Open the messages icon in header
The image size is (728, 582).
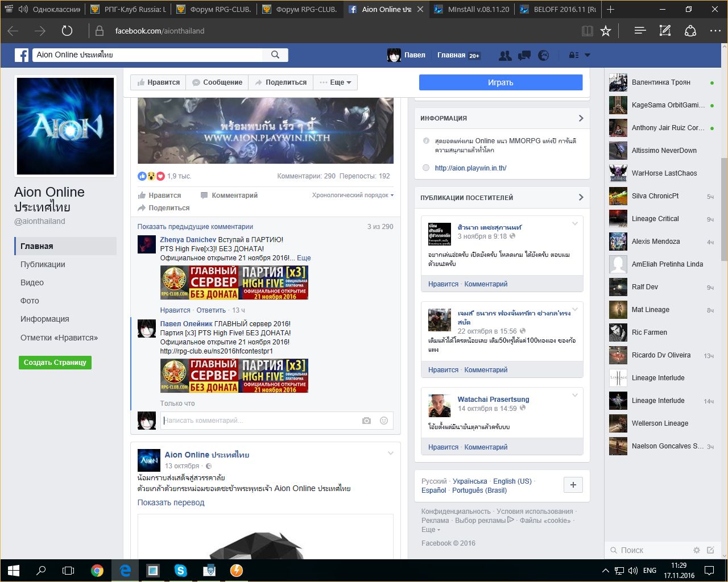click(x=524, y=55)
